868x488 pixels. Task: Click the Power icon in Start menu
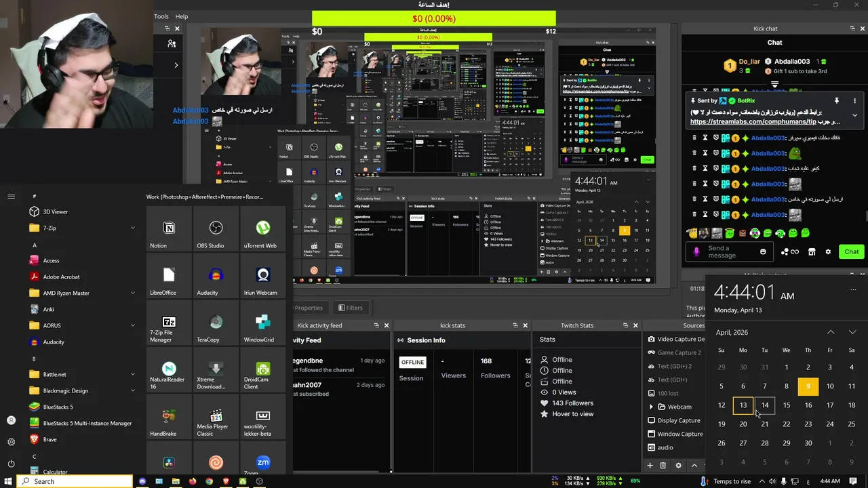11,464
